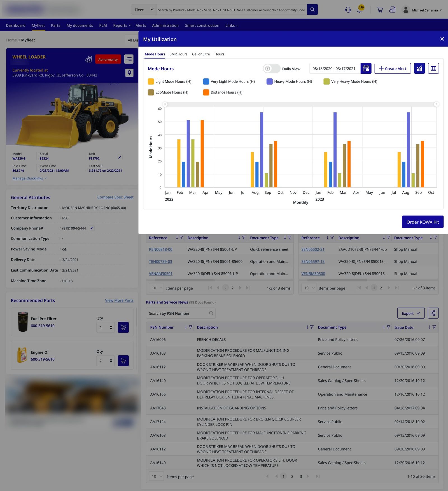Viewport: 448px width, 491px height.
Task: Open the Parts menu item
Action: 55,25
